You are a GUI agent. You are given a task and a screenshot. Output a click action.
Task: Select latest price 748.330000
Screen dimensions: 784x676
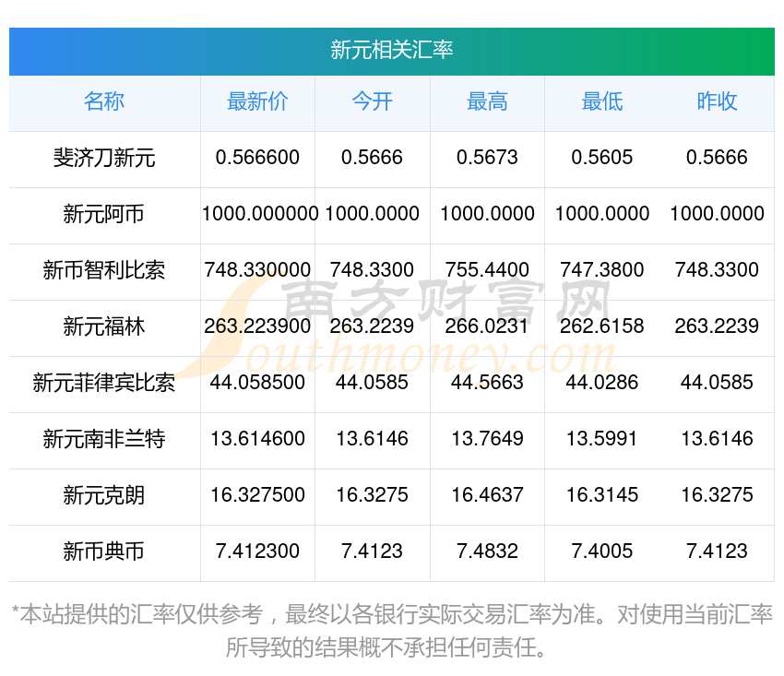257,270
